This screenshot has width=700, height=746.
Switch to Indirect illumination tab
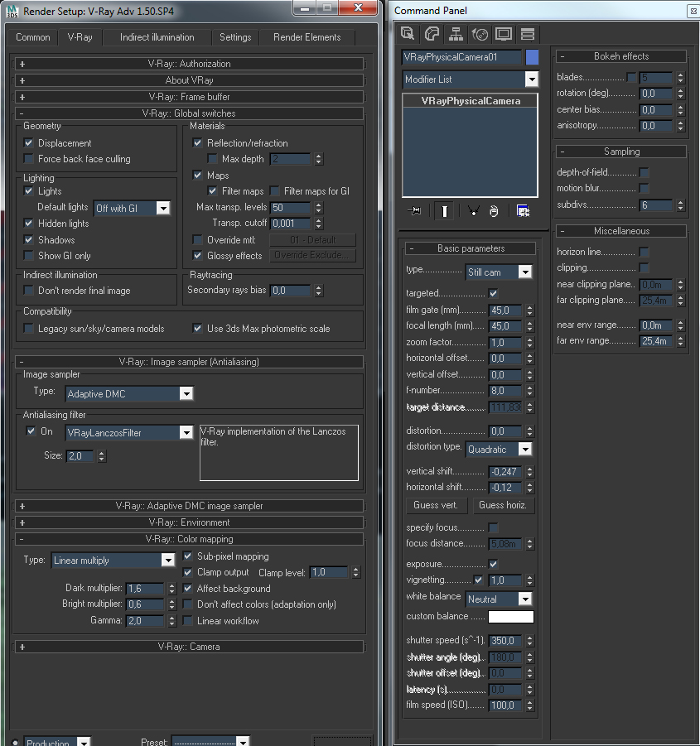pyautogui.click(x=157, y=37)
